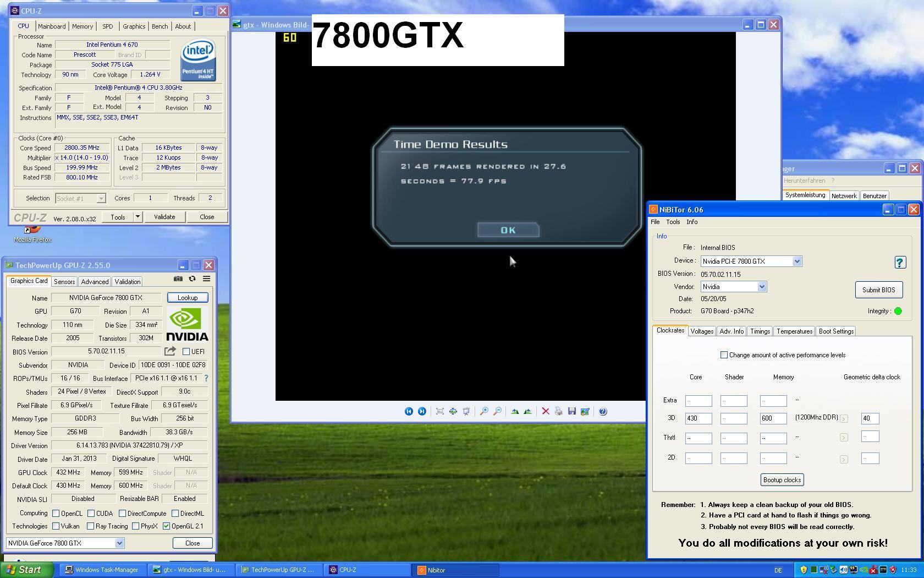Open the Info menu in NiBiTor
The image size is (924, 578).
(692, 222)
